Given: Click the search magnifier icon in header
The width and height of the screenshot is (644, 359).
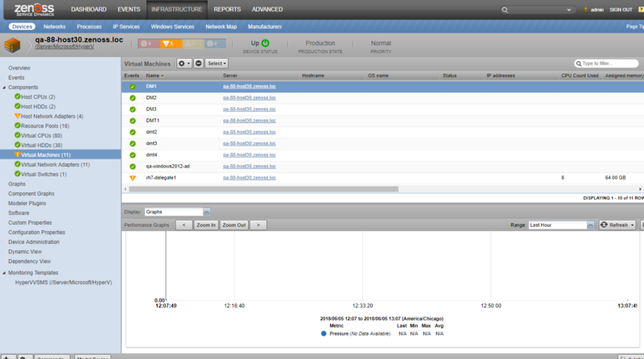Looking at the screenshot, I should (505, 10).
